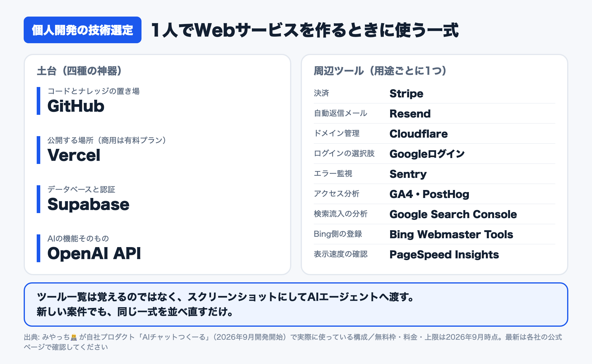
Task: Select Cloudflare in the tool list
Action: [x=419, y=134]
